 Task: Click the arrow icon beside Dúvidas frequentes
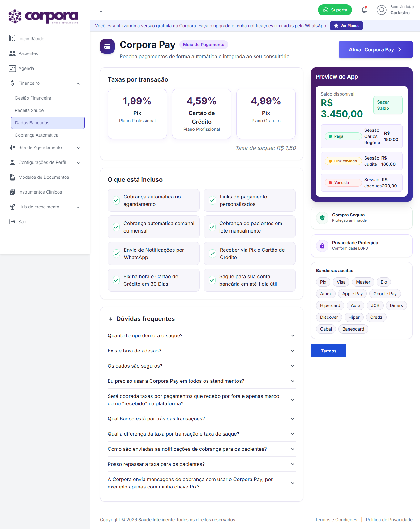coord(110,319)
